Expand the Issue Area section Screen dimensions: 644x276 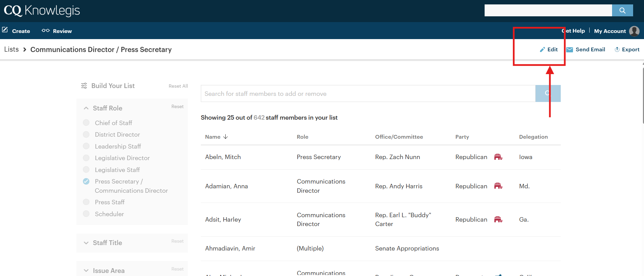(86, 271)
